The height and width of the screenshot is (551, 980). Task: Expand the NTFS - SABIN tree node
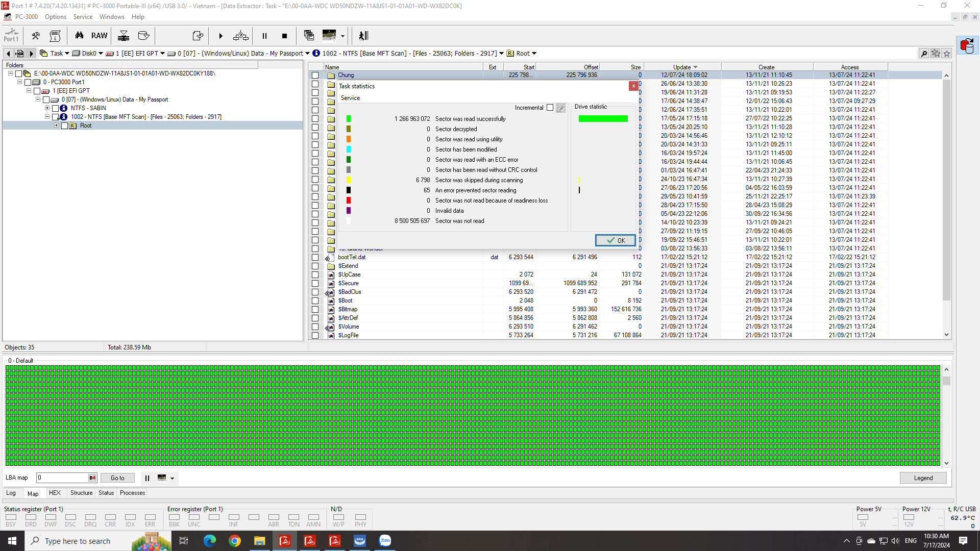[47, 108]
